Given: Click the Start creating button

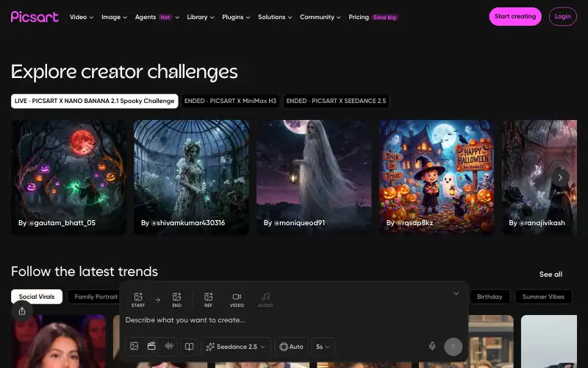Looking at the screenshot, I should (515, 16).
